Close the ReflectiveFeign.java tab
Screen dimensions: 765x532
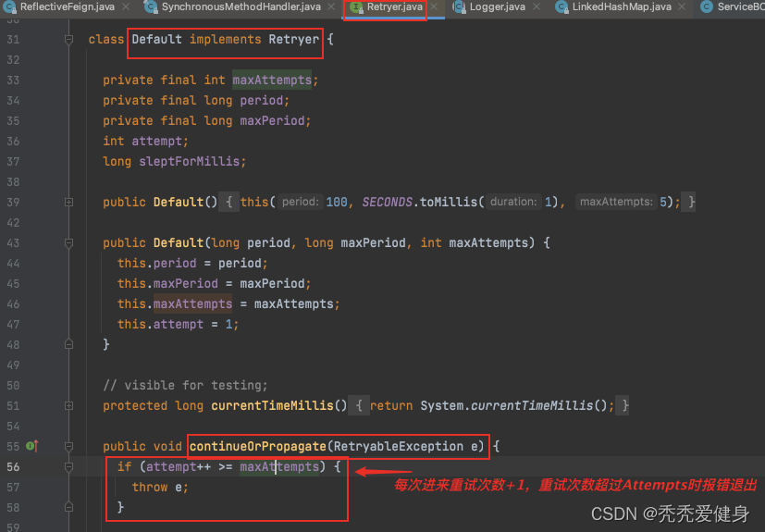[x=126, y=6]
